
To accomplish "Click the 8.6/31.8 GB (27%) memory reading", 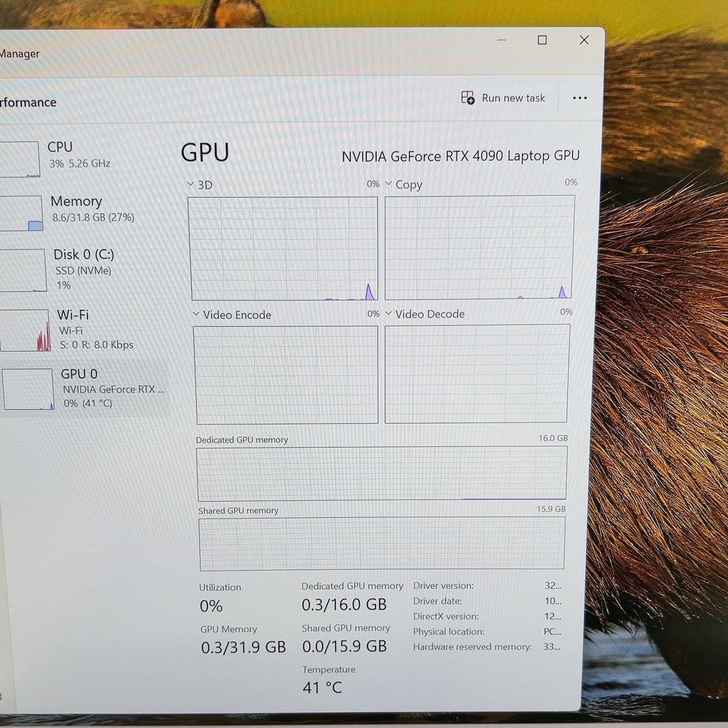I will click(93, 217).
